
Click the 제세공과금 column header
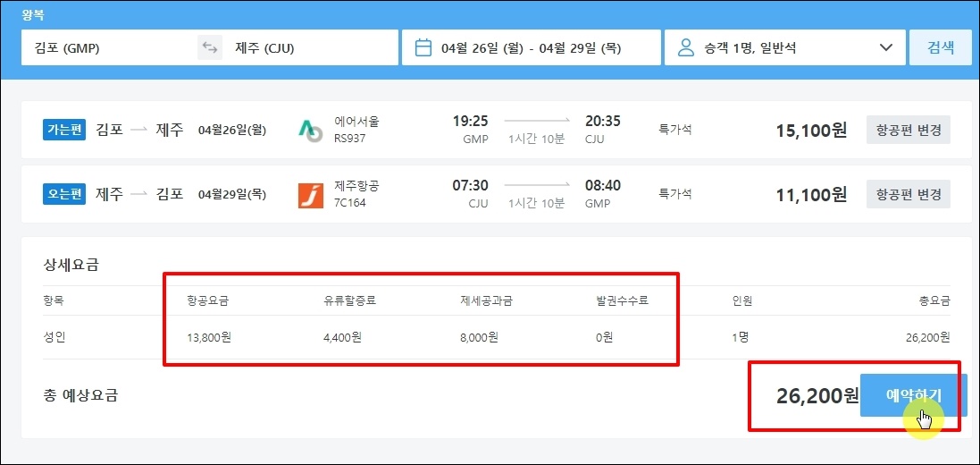486,300
